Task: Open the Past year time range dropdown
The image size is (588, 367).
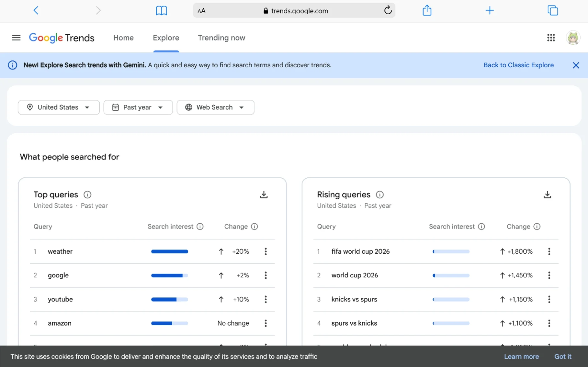Action: pyautogui.click(x=138, y=107)
